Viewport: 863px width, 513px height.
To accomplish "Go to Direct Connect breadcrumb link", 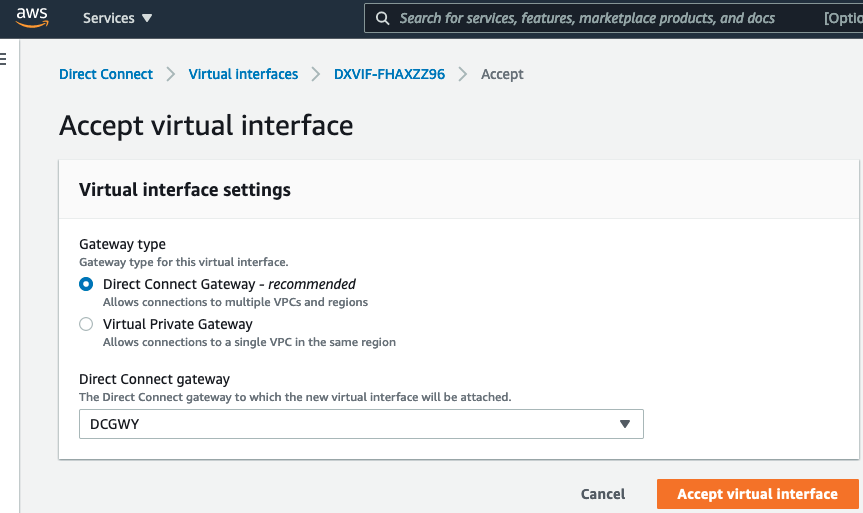I will [106, 74].
